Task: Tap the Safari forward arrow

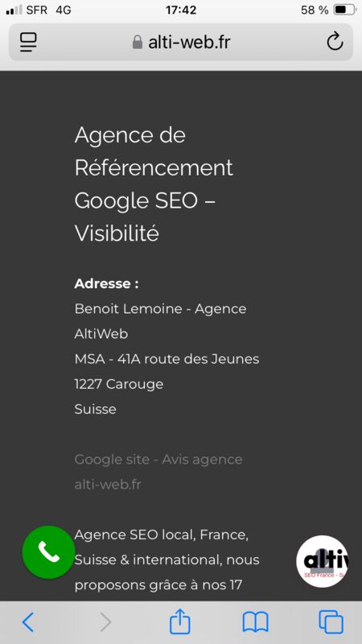Action: [105, 622]
